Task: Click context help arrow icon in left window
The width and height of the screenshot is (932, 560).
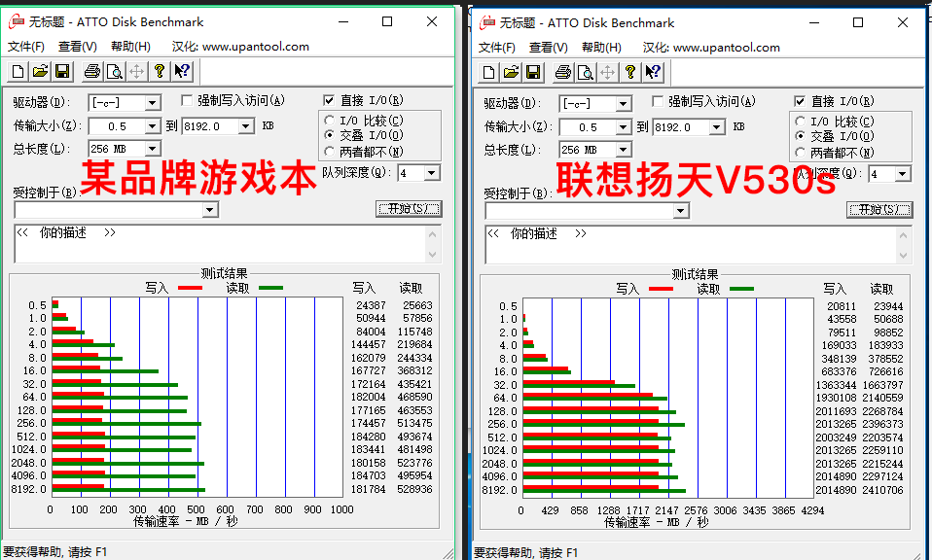Action: pos(181,72)
